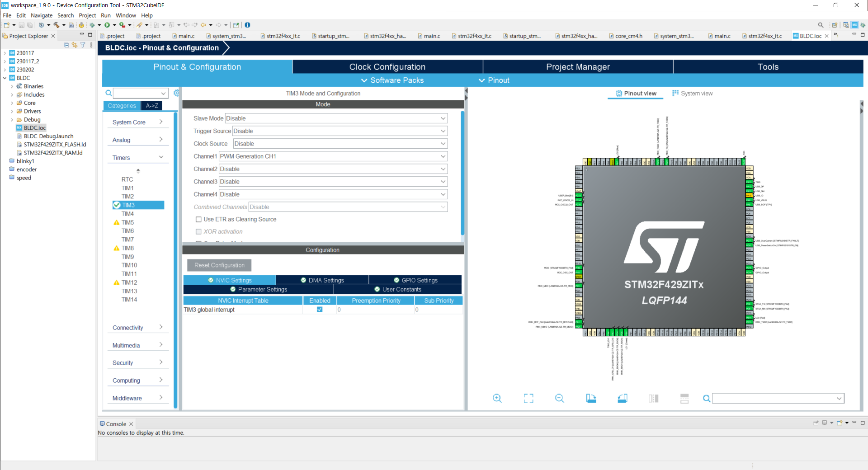Rotate the chip counterclockwise
The width and height of the screenshot is (868, 470).
tap(623, 398)
